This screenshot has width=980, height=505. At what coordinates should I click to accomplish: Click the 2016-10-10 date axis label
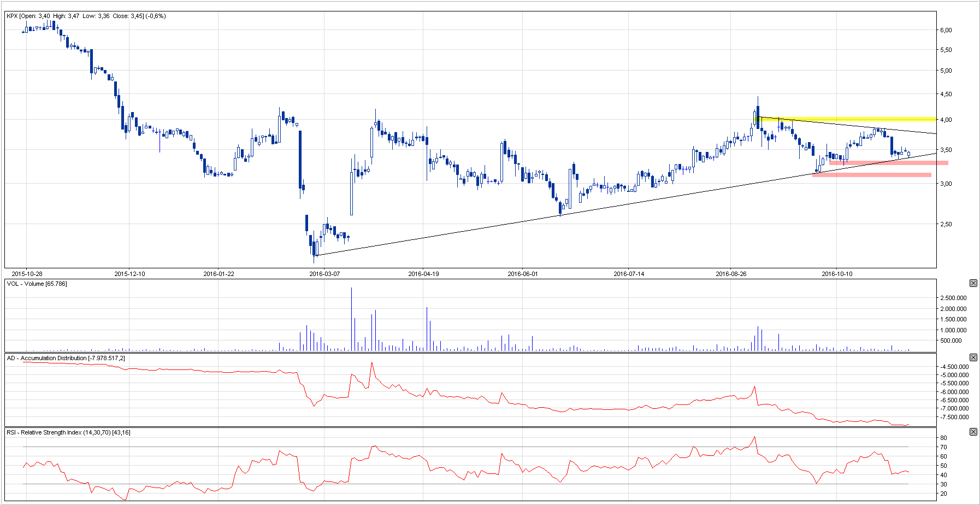click(x=837, y=274)
